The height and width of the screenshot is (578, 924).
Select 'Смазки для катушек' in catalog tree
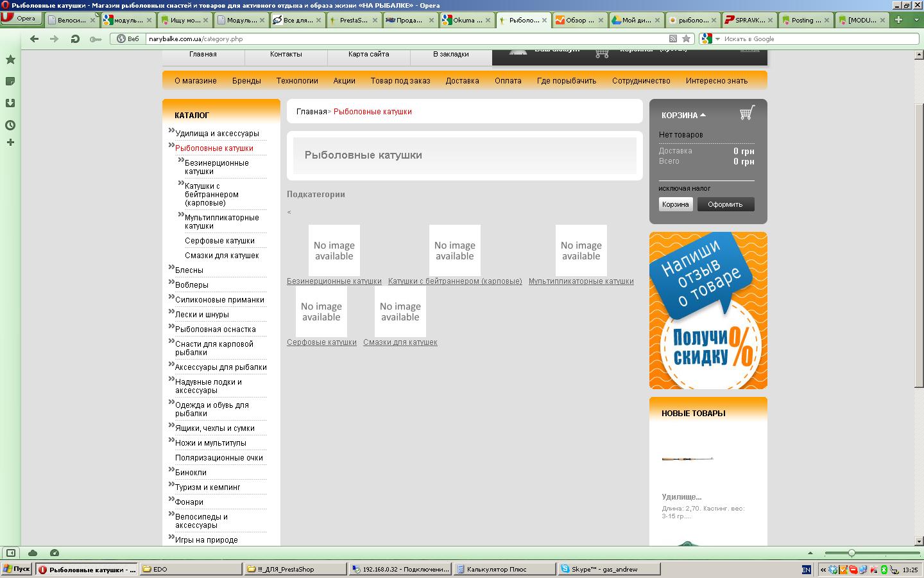coord(222,256)
